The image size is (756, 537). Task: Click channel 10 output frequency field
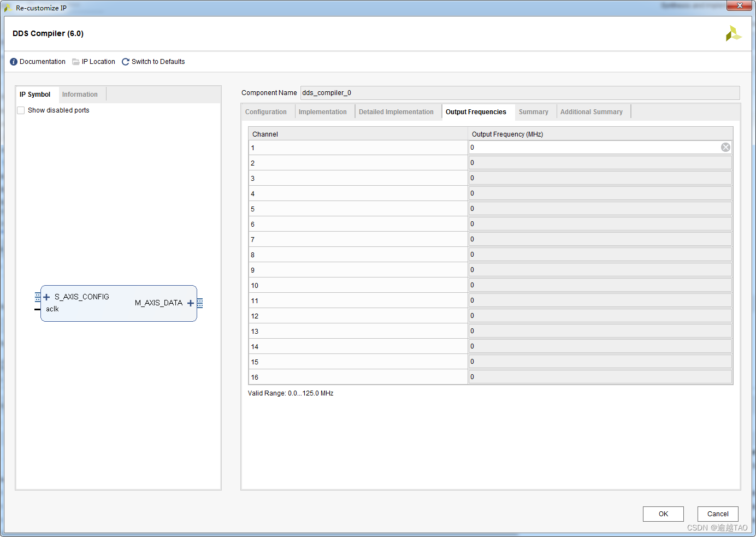pyautogui.click(x=600, y=285)
